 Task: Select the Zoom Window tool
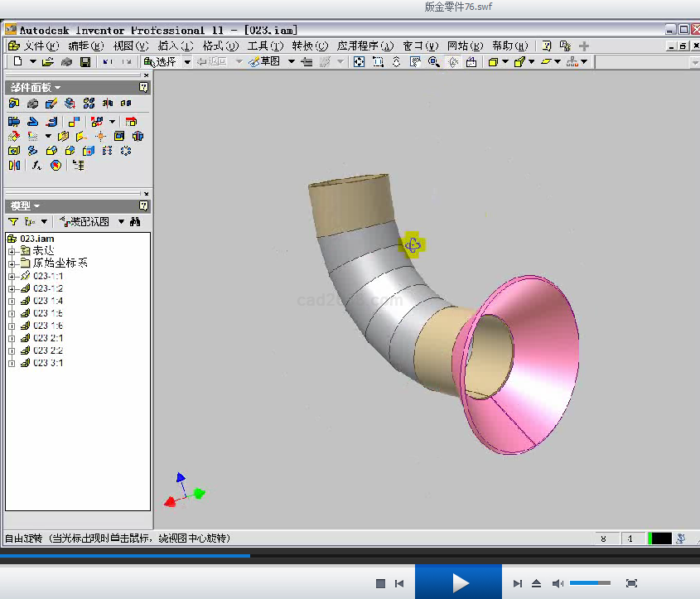click(378, 62)
